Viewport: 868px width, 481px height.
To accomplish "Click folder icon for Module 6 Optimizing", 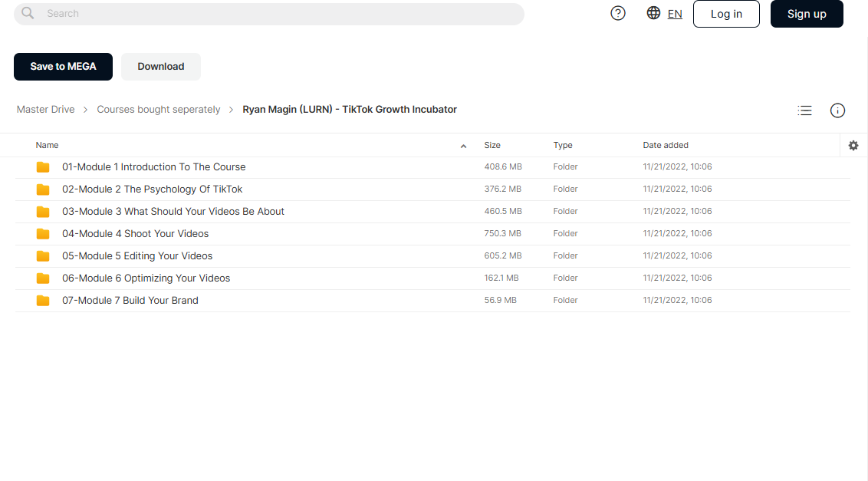I will (43, 278).
